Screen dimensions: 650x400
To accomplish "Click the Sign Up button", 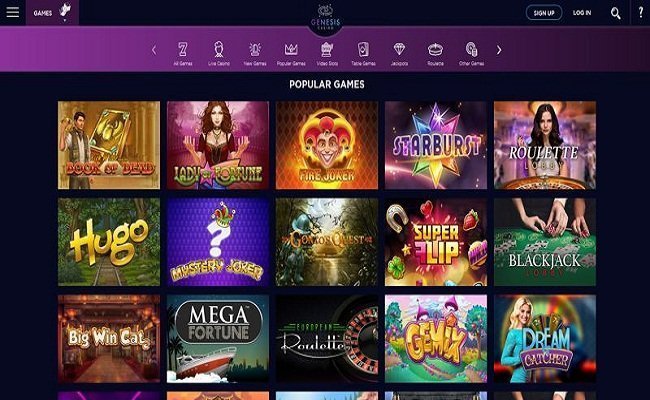I will click(x=544, y=13).
